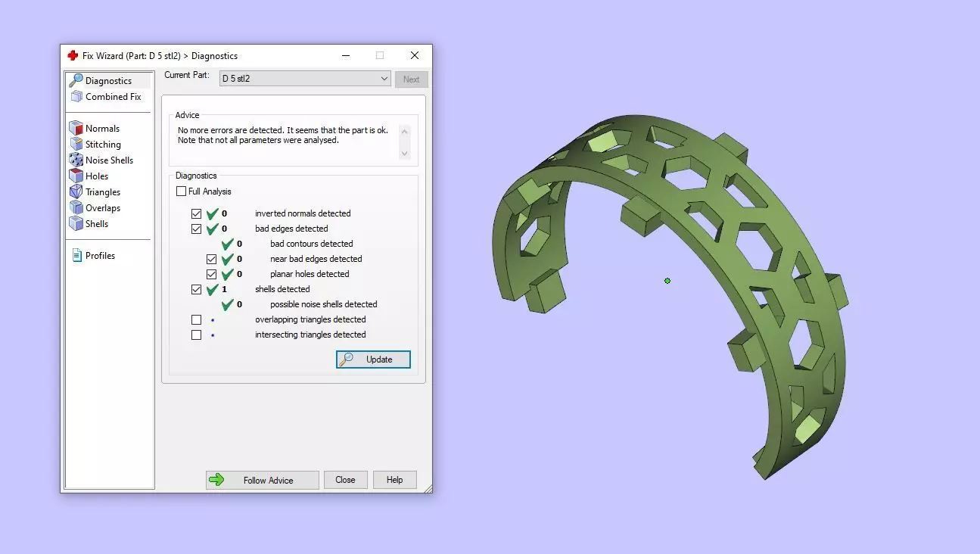This screenshot has height=554, width=980.
Task: Open the Diagnostics page
Action: (108, 81)
